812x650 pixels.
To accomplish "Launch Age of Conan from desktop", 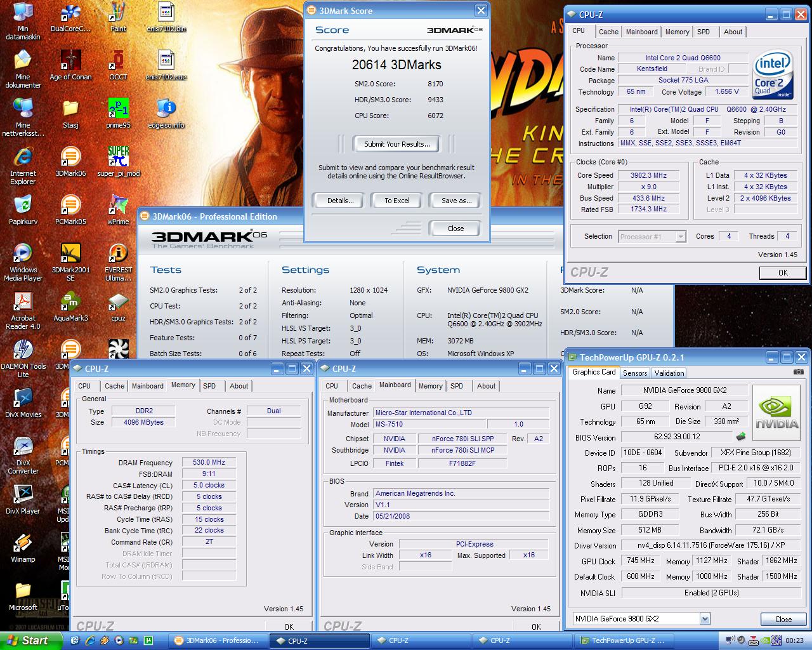I will tap(70, 65).
